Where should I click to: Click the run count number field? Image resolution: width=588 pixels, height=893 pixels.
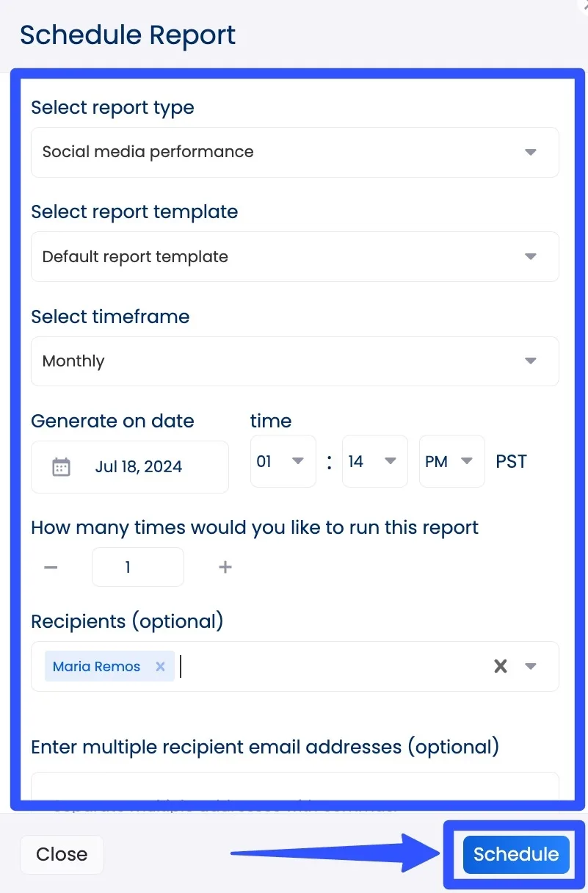click(137, 568)
